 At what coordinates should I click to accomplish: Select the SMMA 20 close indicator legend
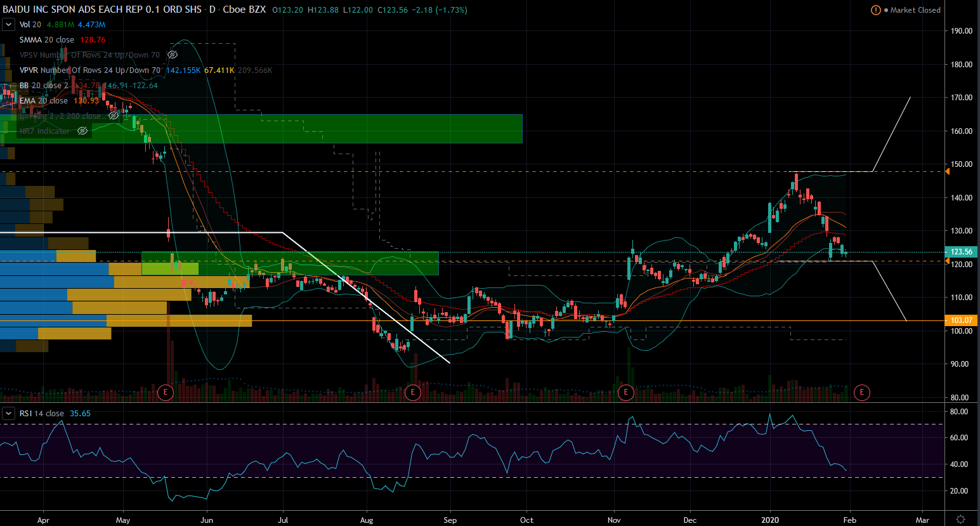coord(47,40)
